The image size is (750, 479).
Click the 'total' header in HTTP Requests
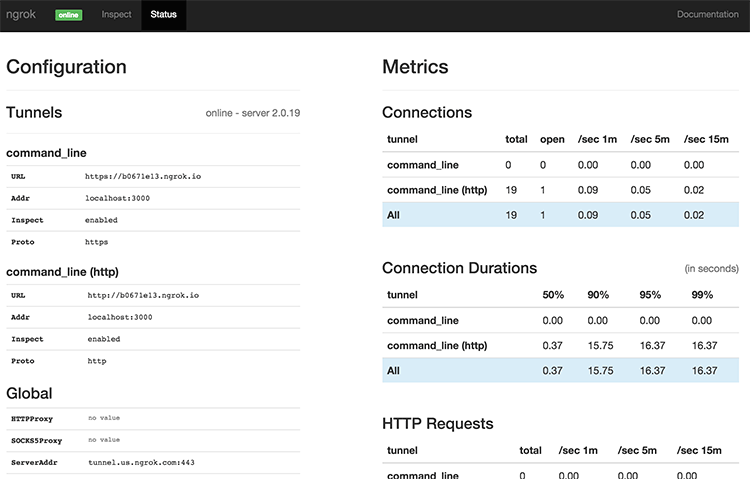coord(530,450)
